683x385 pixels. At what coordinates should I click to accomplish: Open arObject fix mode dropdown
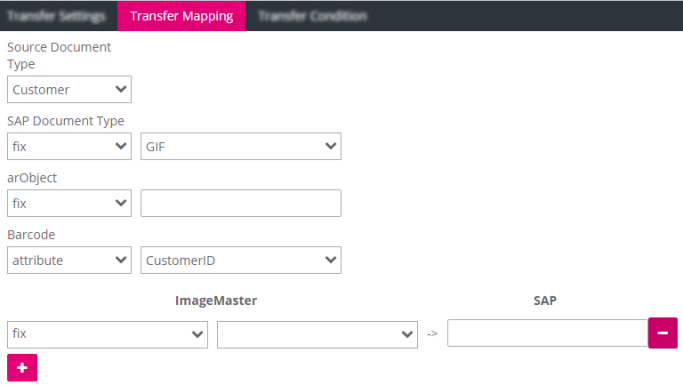[x=69, y=203]
